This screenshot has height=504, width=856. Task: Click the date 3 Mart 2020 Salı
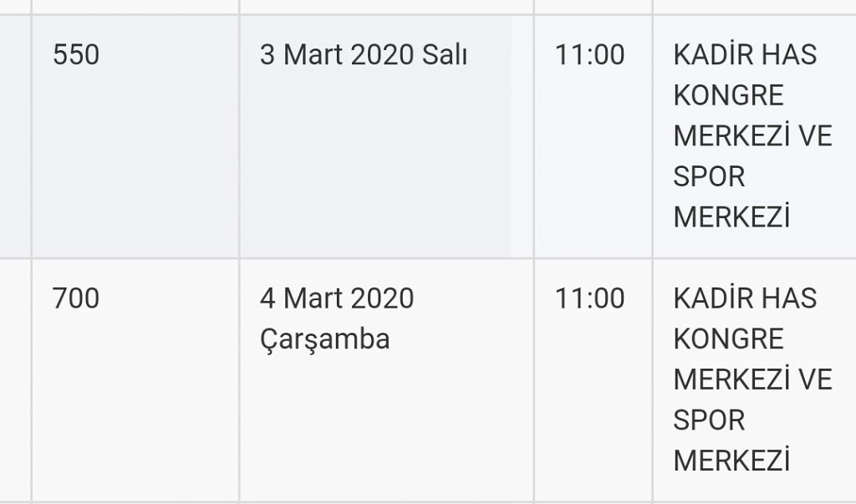(x=363, y=54)
